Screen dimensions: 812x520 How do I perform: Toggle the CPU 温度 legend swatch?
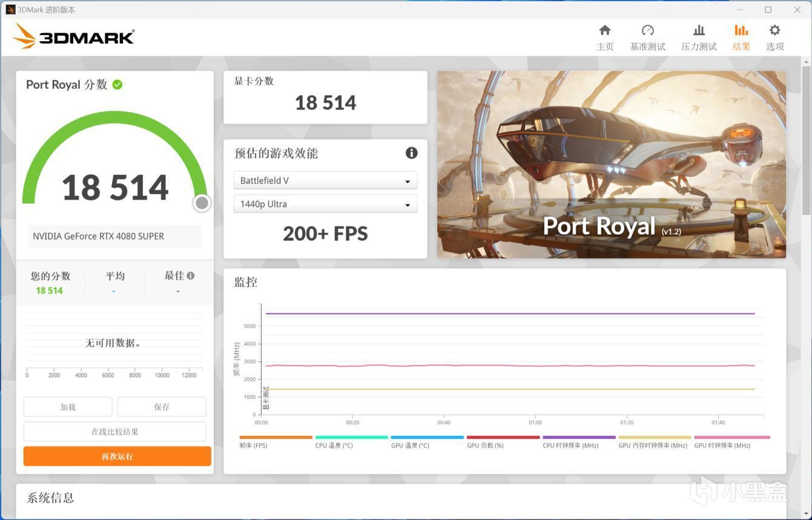pyautogui.click(x=352, y=437)
